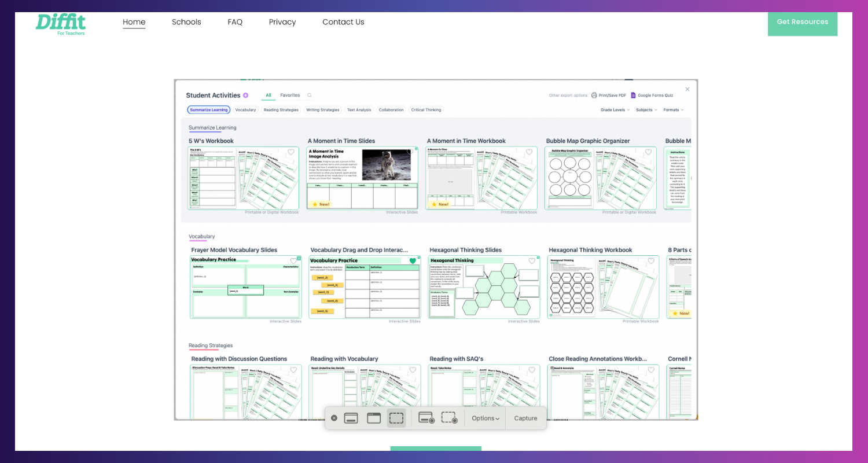Select the Capture Selected Window icon

coord(374,418)
